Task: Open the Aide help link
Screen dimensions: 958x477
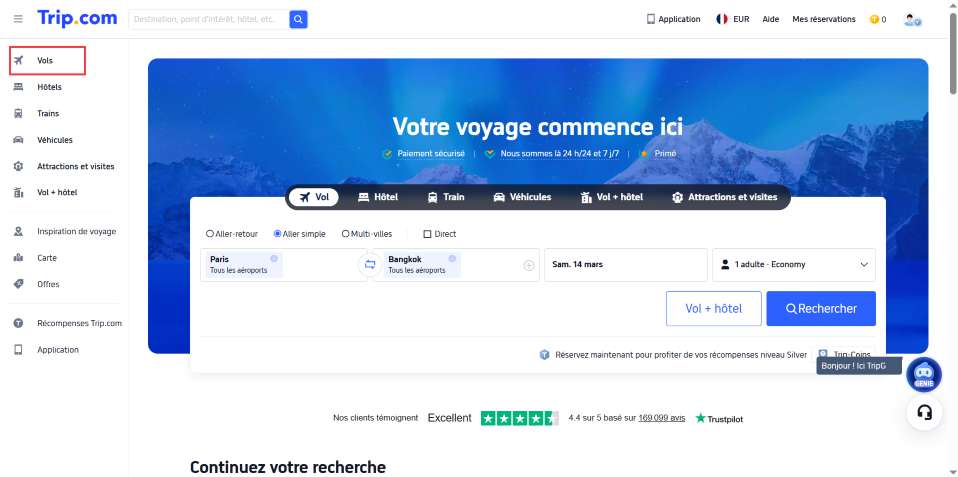Action: [770, 19]
